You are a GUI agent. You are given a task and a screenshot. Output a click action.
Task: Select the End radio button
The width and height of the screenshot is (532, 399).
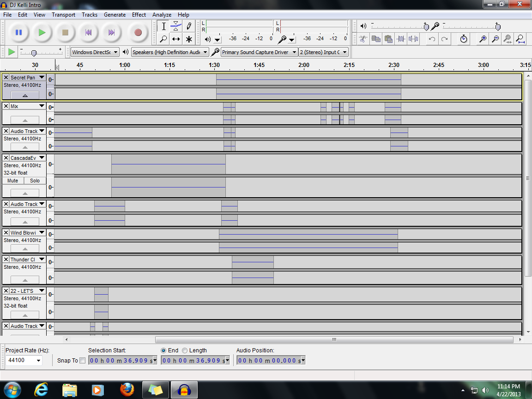point(163,351)
